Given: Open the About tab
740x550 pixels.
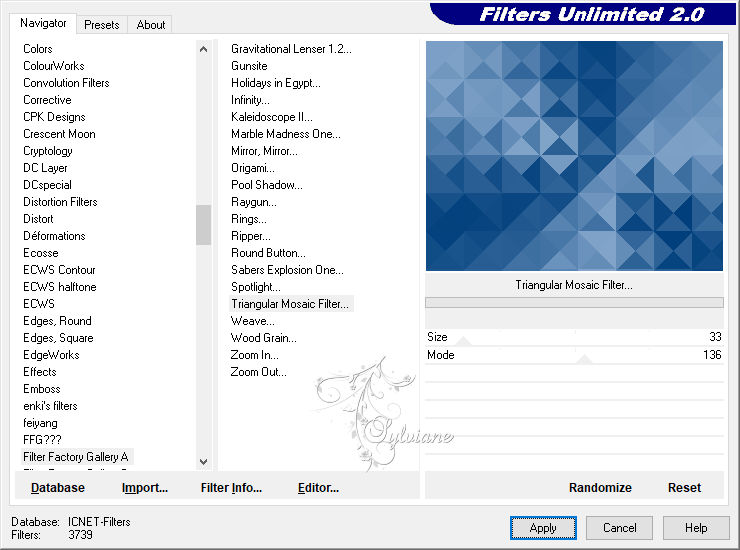Looking at the screenshot, I should pos(151,25).
